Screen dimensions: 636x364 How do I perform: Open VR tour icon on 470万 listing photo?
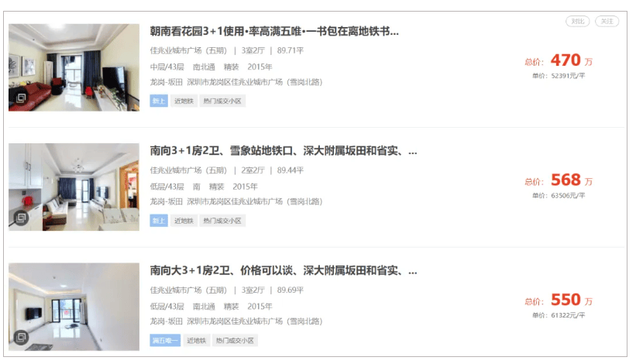(21, 98)
